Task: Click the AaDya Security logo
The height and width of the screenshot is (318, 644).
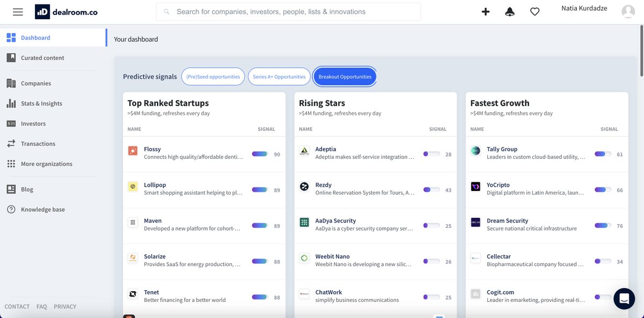Action: pyautogui.click(x=304, y=222)
